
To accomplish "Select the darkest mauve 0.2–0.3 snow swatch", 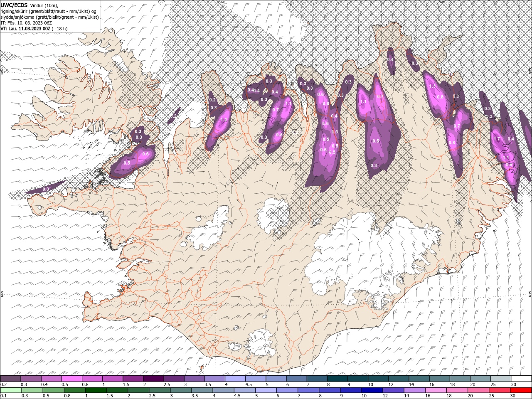I will (x=10, y=379).
